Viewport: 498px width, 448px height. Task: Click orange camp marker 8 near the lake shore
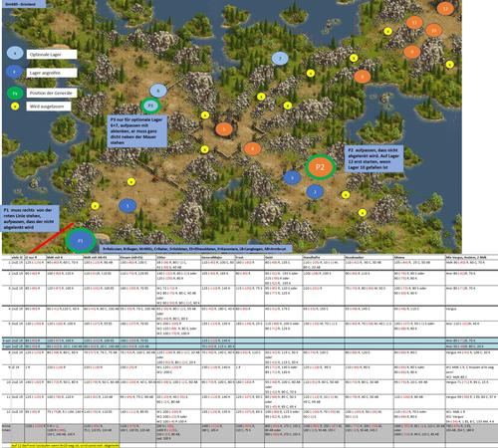363,77
